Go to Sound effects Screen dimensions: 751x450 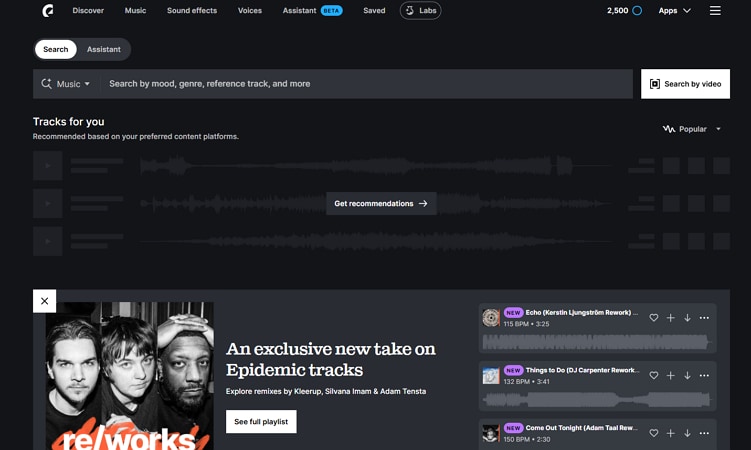tap(192, 10)
